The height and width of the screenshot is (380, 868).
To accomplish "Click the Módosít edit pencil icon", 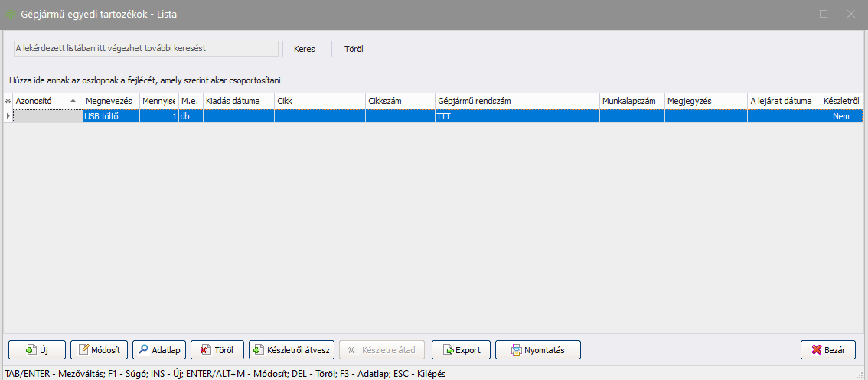I will pos(85,350).
